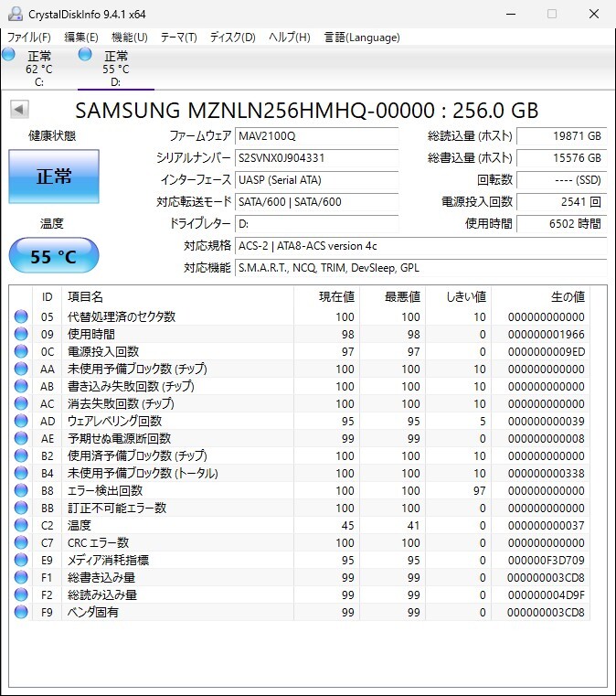616x696 pixels.
Task: Click the features field S.M.A.R.T., NCQ, TRIM
Action: click(420, 268)
